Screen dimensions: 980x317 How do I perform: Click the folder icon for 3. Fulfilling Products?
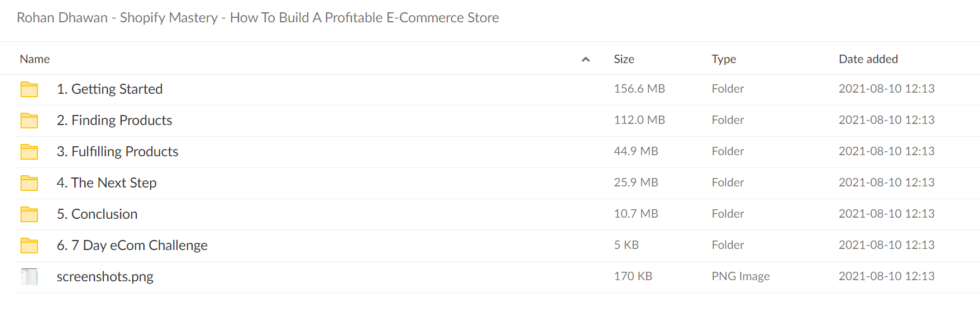click(29, 152)
